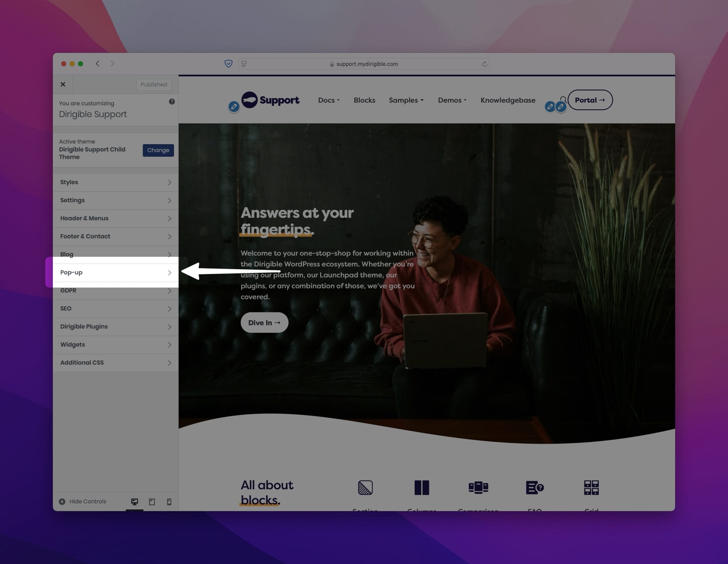The image size is (728, 564).
Task: Open the Samples dropdown menu
Action: [x=406, y=100]
